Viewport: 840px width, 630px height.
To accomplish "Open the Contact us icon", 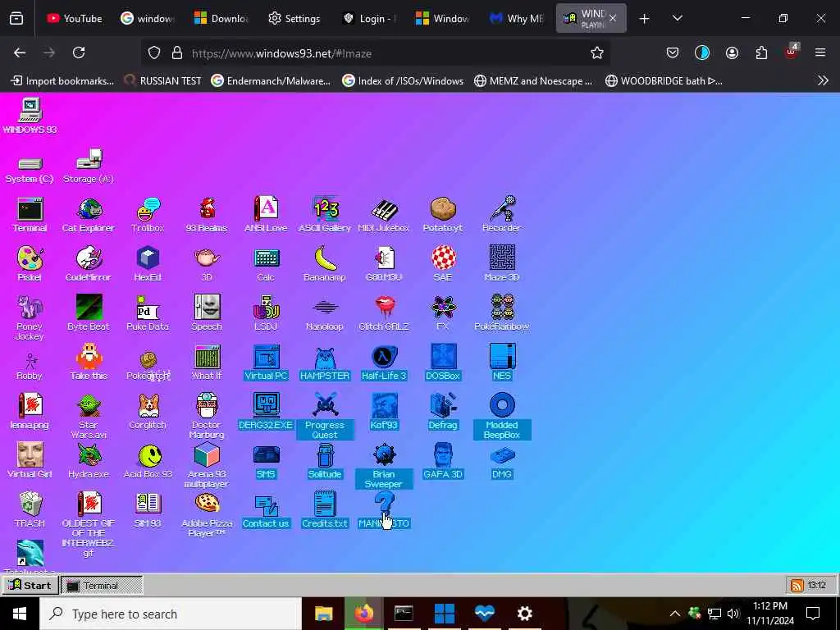I will (266, 510).
